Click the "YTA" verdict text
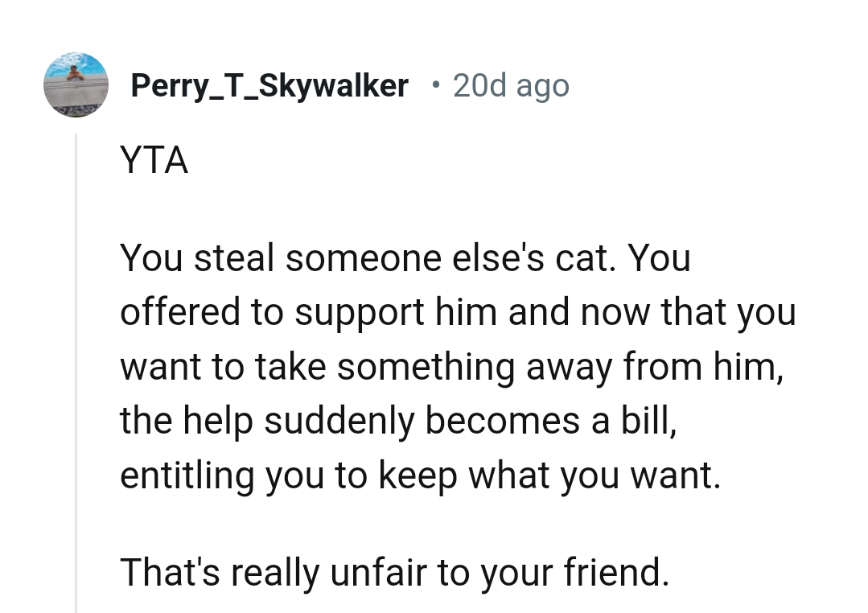The image size is (868, 613). tap(154, 161)
